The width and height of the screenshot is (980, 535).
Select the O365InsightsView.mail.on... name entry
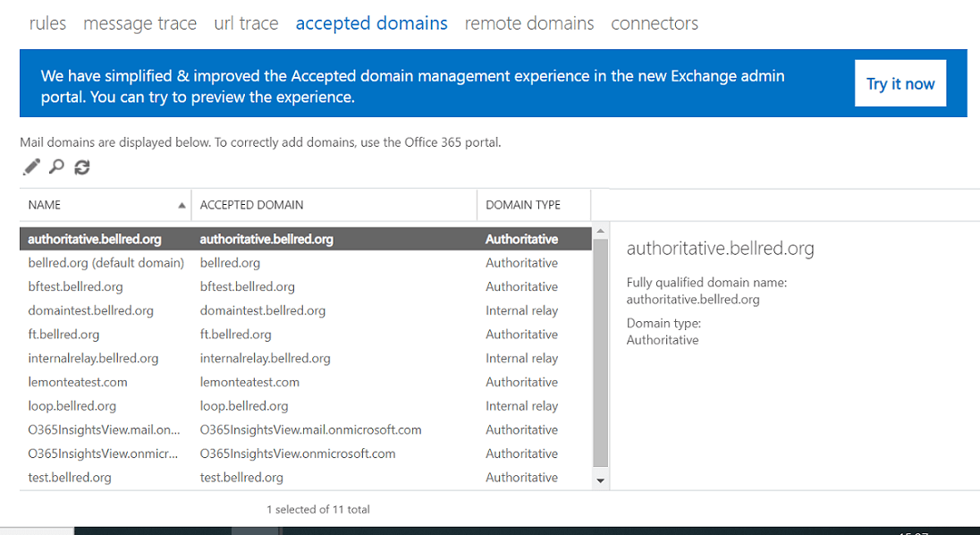tap(104, 430)
